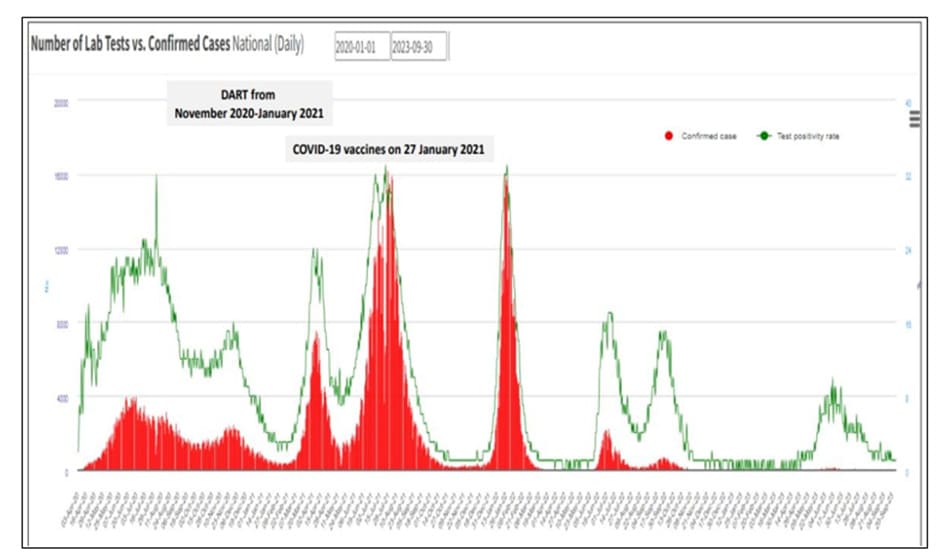Click the last x-axis date label on right
Screen dimensions: 940x557
[889, 505]
